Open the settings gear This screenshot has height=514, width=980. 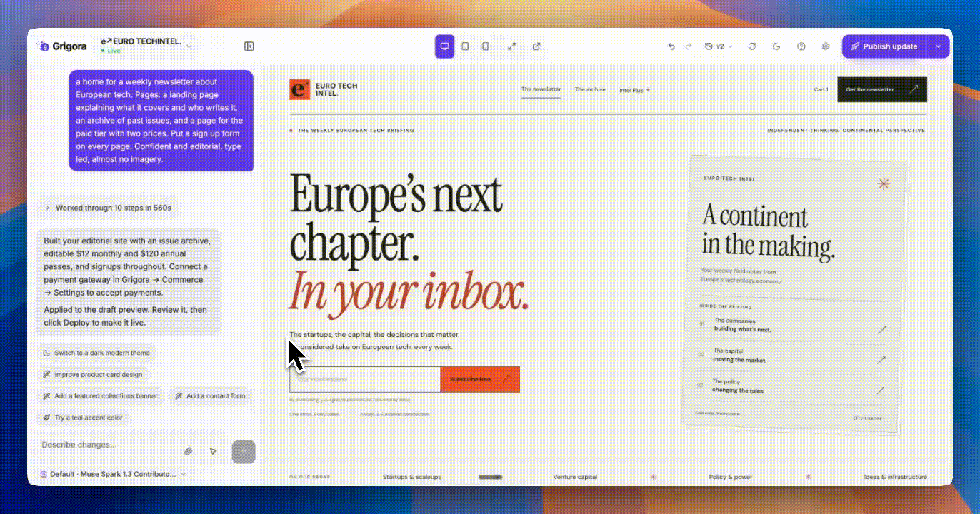click(826, 46)
